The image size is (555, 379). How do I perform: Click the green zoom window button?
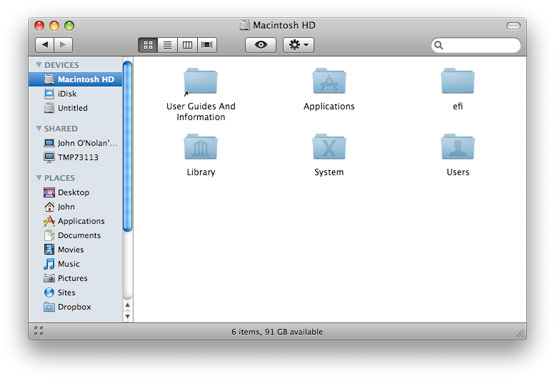pos(69,25)
